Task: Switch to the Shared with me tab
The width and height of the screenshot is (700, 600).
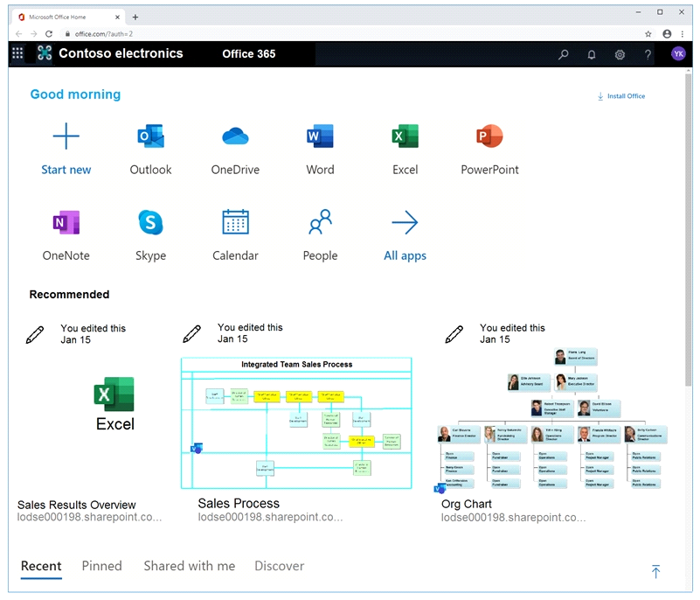Action: tap(190, 566)
